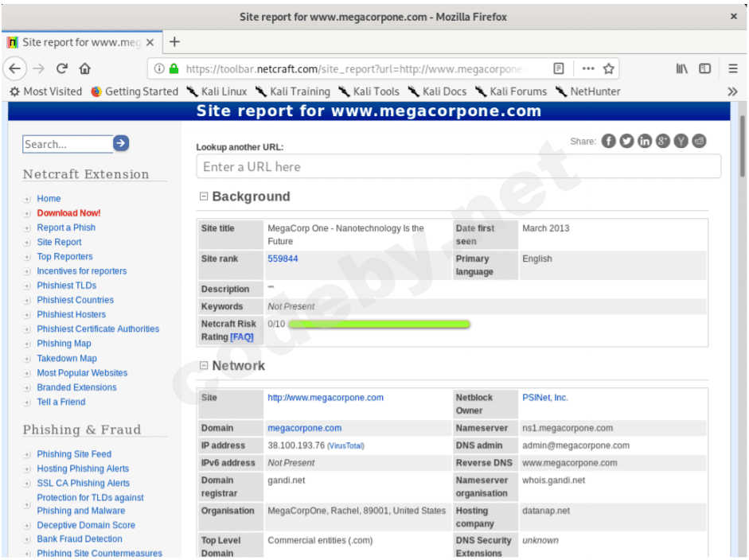Click the browser address bar URL
The width and height of the screenshot is (749, 560).
point(356,68)
